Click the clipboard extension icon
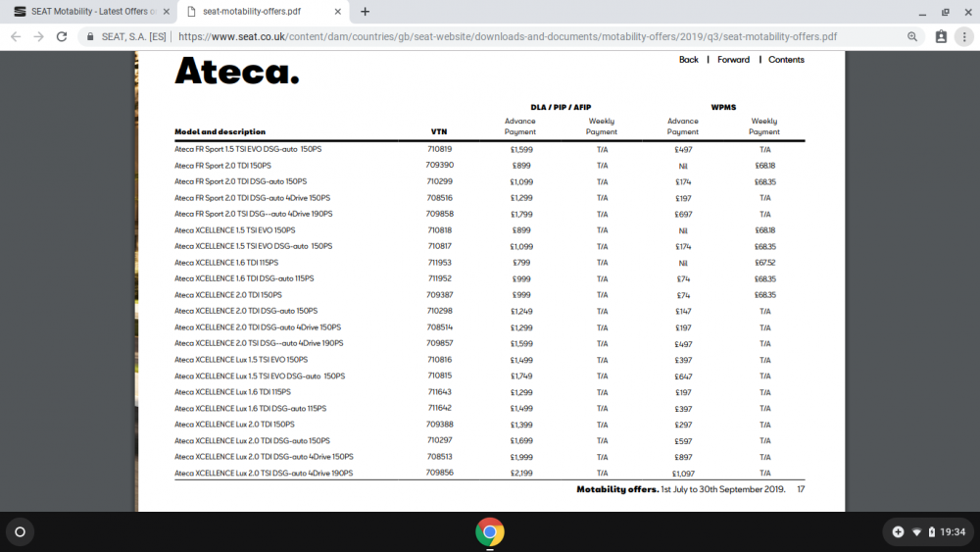 tap(941, 37)
